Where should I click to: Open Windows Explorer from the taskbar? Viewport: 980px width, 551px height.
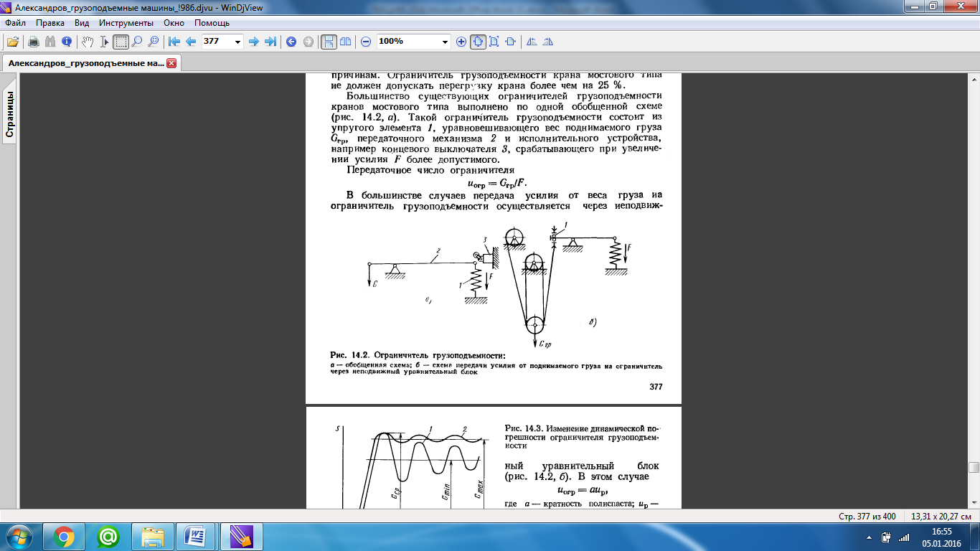click(153, 536)
